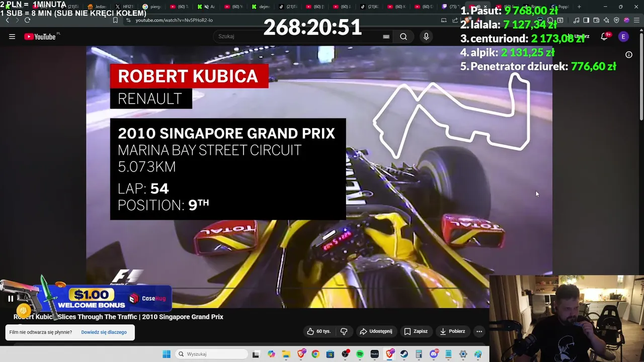This screenshot has height=362, width=644.
Task: Dislike the video with thumbs down
Action: click(344, 331)
